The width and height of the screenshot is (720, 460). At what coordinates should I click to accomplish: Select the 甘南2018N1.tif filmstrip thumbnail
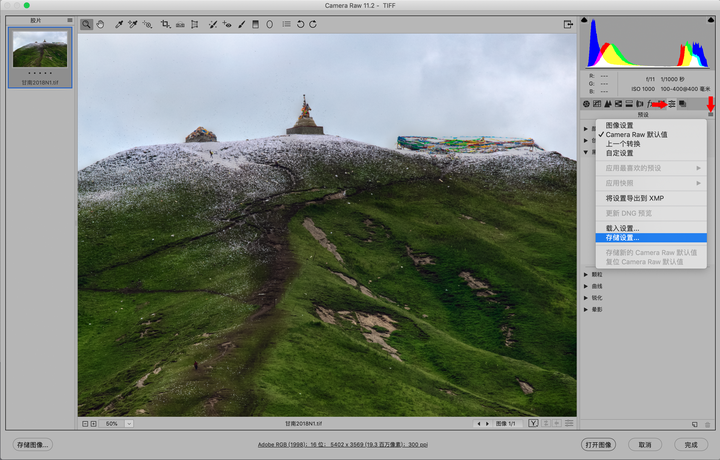pos(40,57)
